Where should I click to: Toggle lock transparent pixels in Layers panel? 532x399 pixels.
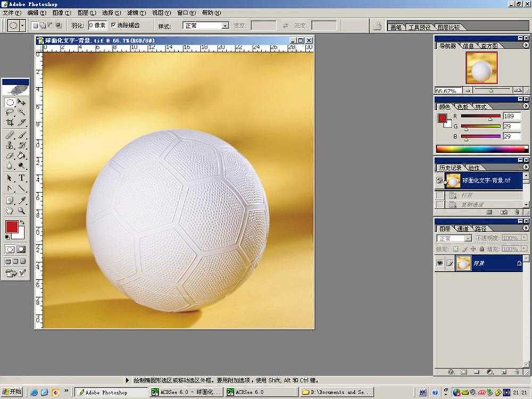455,249
